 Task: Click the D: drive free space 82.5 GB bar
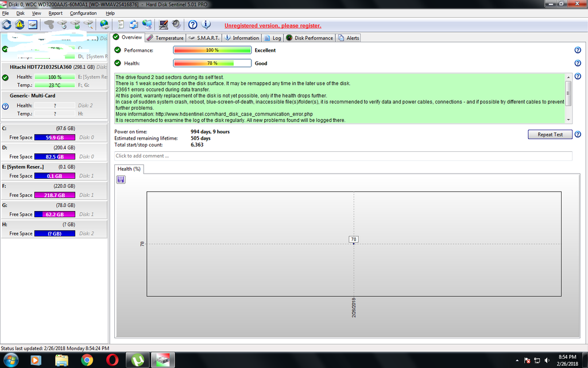pyautogui.click(x=55, y=156)
